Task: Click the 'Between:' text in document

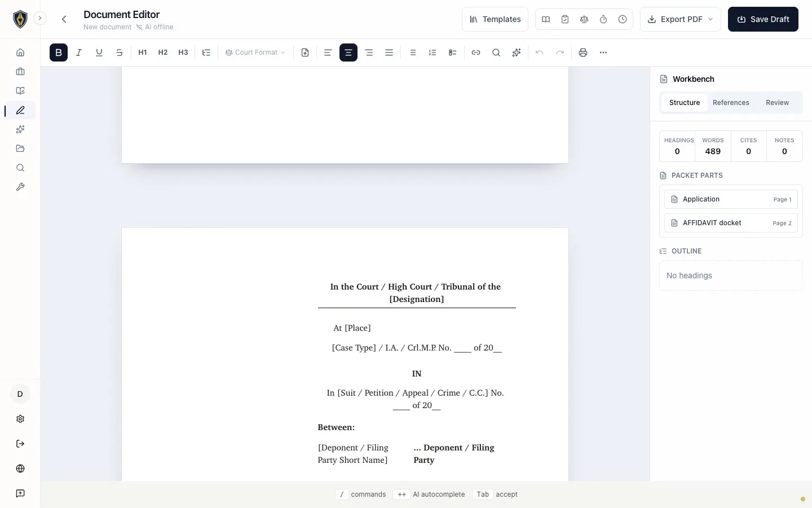Action: click(336, 427)
